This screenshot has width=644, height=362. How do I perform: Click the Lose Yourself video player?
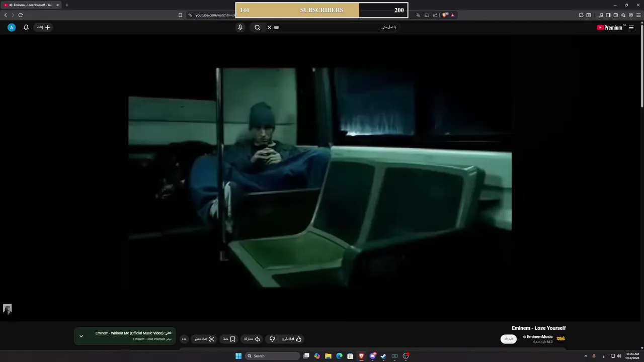(x=320, y=177)
